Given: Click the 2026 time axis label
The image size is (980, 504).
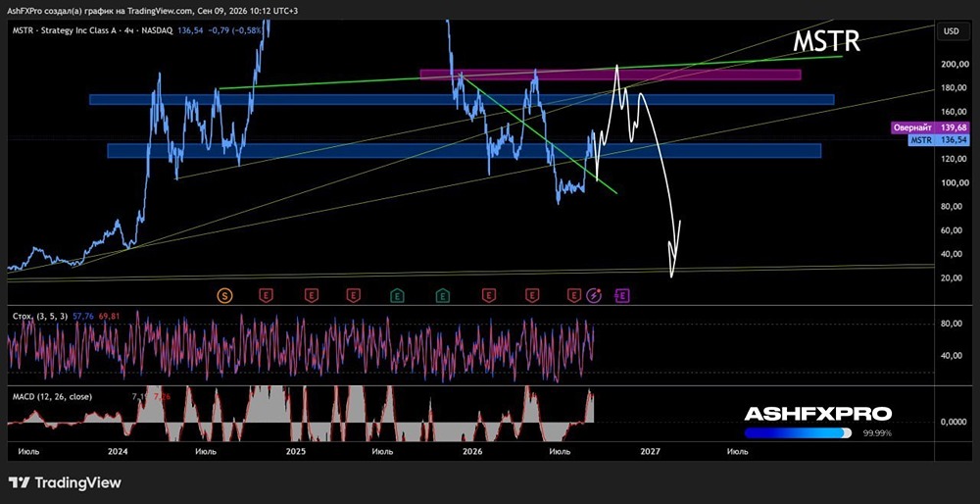Looking at the screenshot, I should point(470,451).
